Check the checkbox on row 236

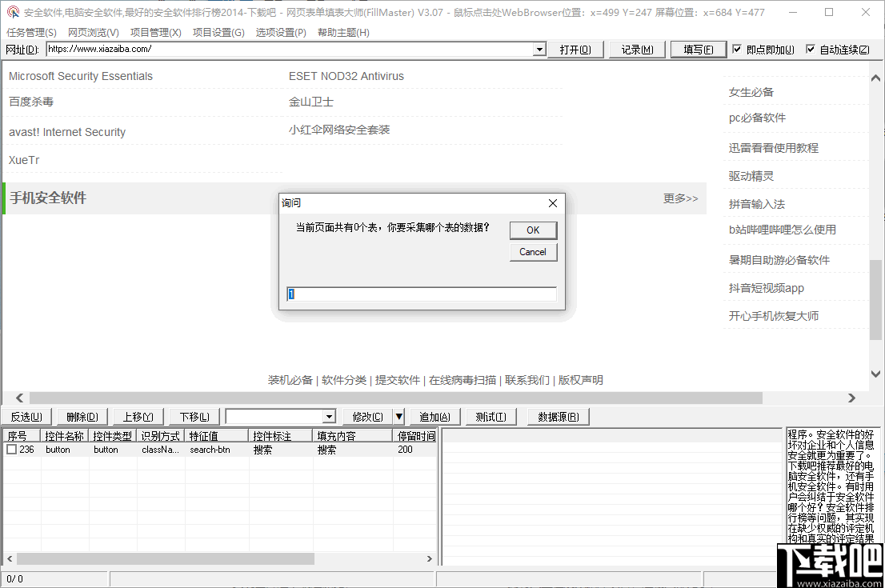pos(12,449)
